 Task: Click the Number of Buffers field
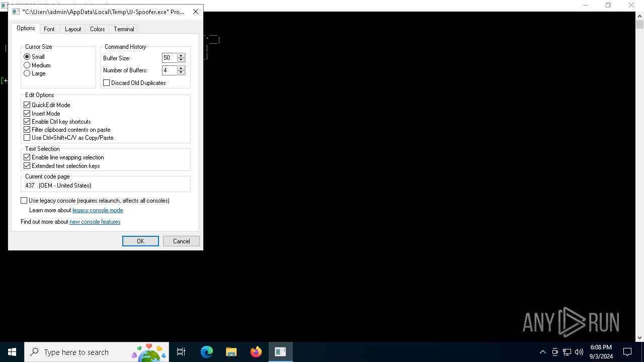[x=169, y=70]
